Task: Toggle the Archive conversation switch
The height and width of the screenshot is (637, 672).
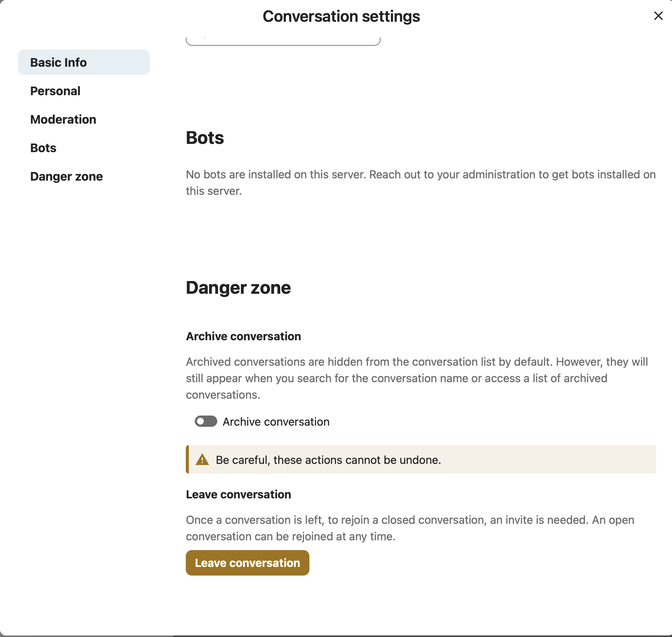Action: [x=205, y=422]
